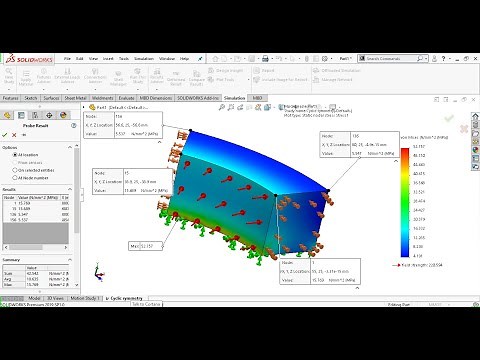
Task: Click the user login icon
Action: pyautogui.click(x=434, y=59)
